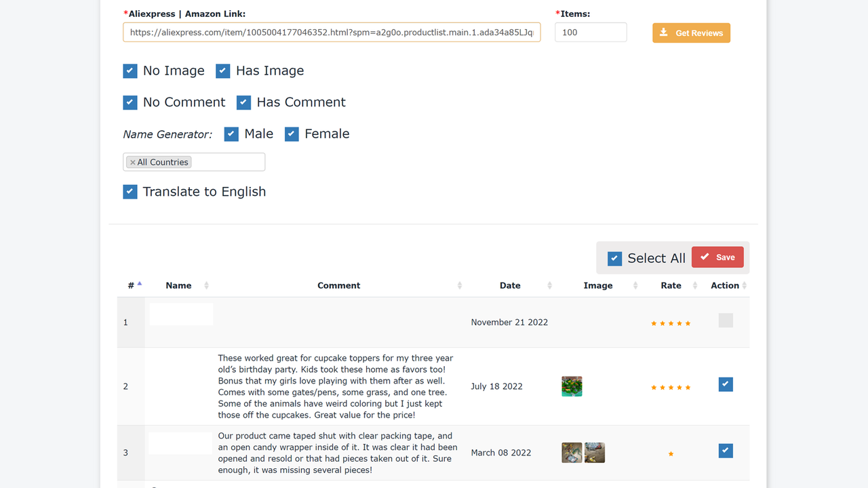The height and width of the screenshot is (488, 868).
Task: Click review 3's product thumbnail image
Action: click(572, 452)
